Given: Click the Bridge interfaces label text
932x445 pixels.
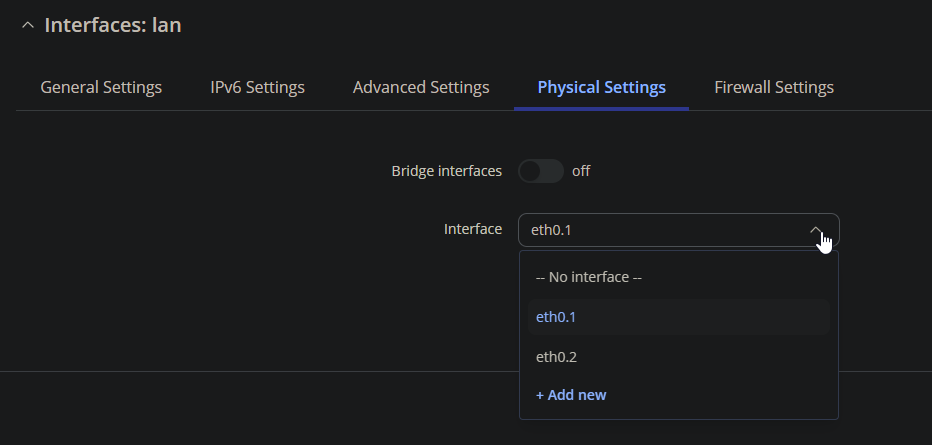Looking at the screenshot, I should (x=446, y=171).
